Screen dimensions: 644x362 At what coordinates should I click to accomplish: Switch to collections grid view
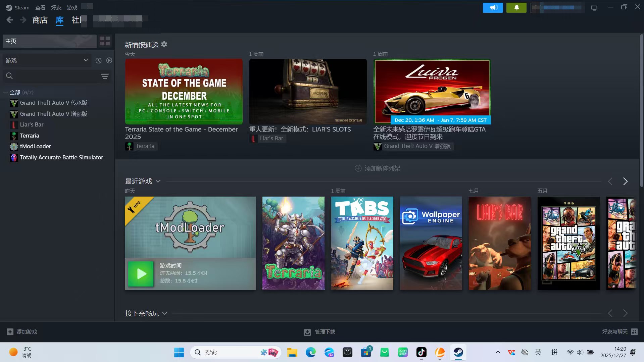pyautogui.click(x=105, y=41)
